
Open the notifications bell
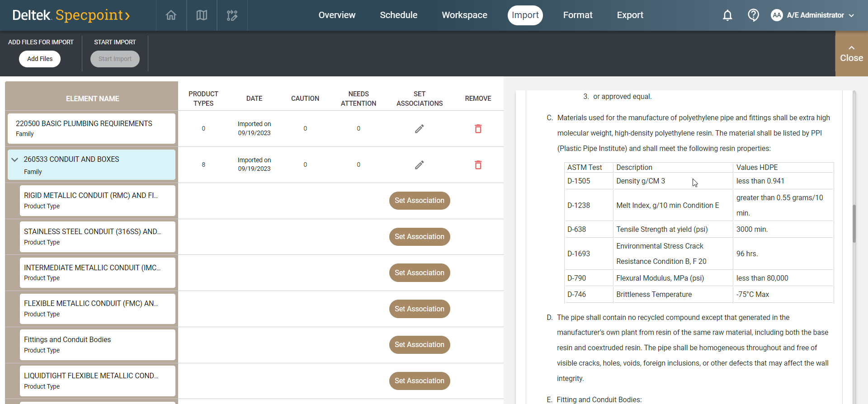pos(727,15)
